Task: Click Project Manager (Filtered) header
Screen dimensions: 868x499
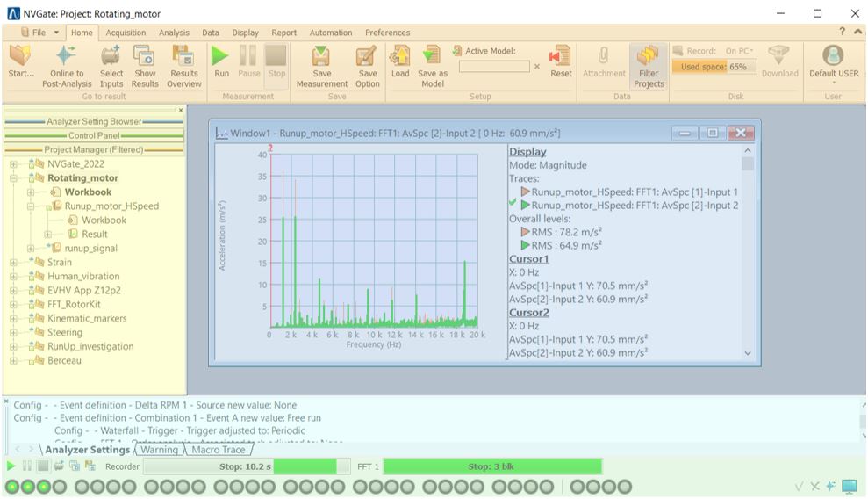Action: (x=94, y=149)
